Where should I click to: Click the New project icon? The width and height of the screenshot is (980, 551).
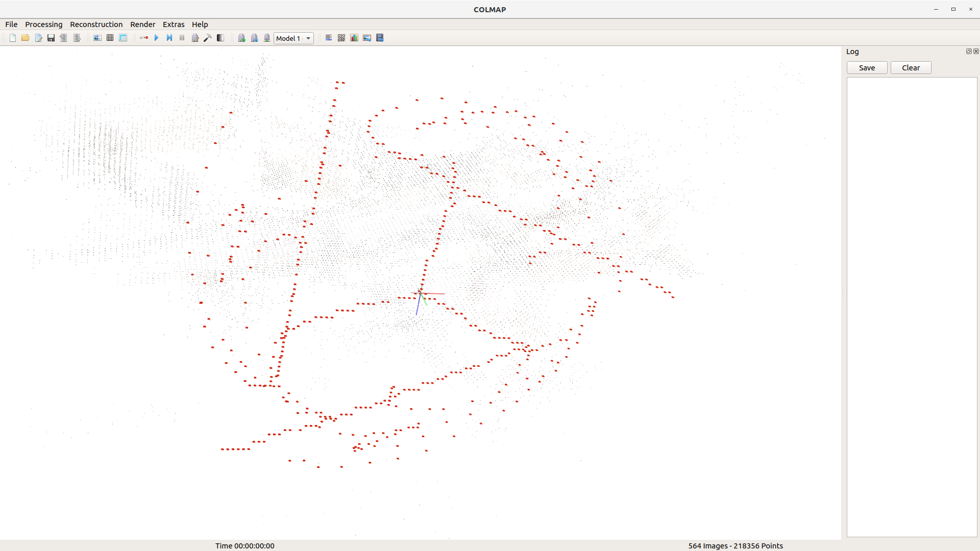point(13,38)
